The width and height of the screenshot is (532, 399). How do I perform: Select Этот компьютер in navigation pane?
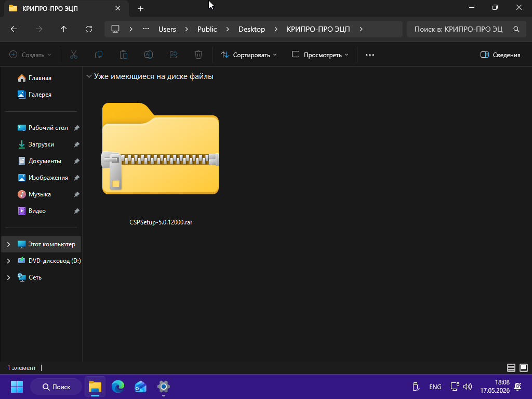(x=42, y=244)
